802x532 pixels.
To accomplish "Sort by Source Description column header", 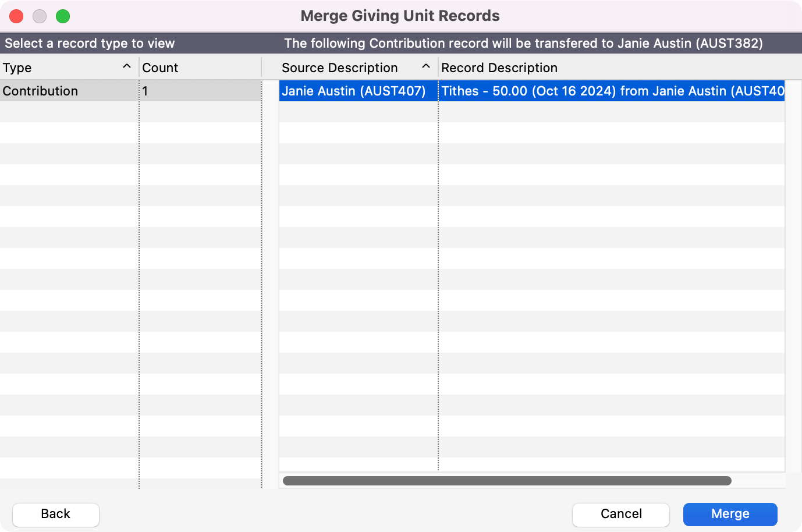I will 340,68.
